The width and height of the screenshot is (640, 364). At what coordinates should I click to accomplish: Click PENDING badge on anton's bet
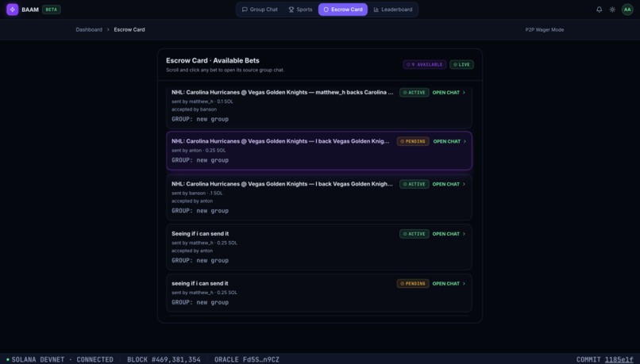tap(413, 141)
